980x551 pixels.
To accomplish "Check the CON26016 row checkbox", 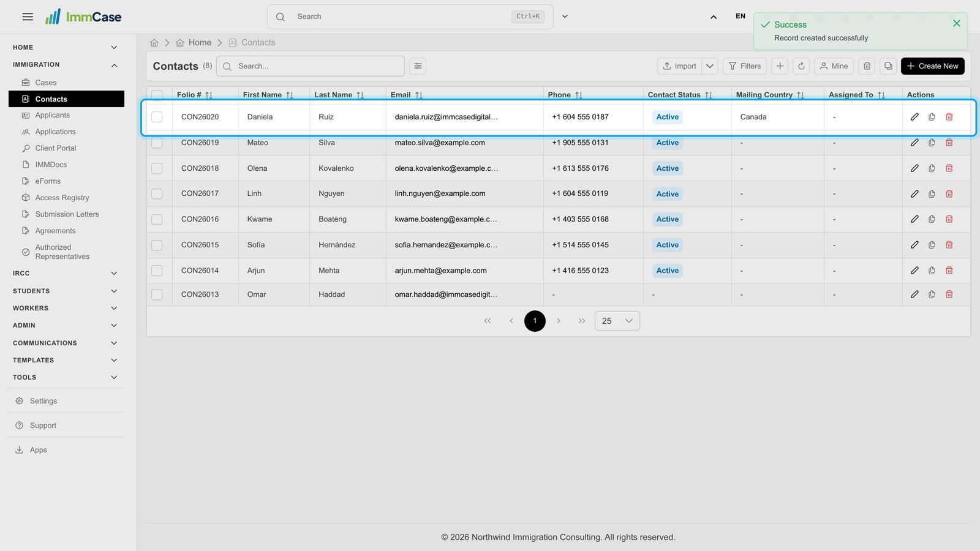I will [x=157, y=219].
